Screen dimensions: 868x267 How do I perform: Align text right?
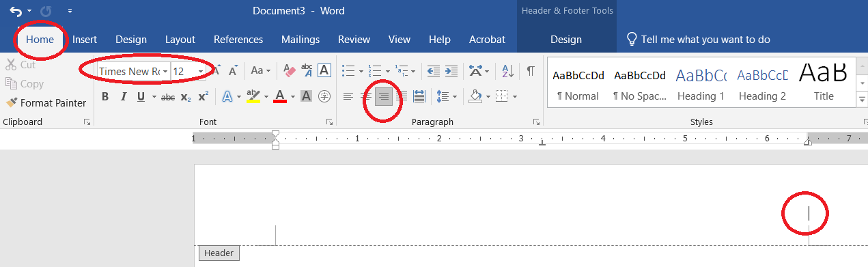click(x=384, y=97)
